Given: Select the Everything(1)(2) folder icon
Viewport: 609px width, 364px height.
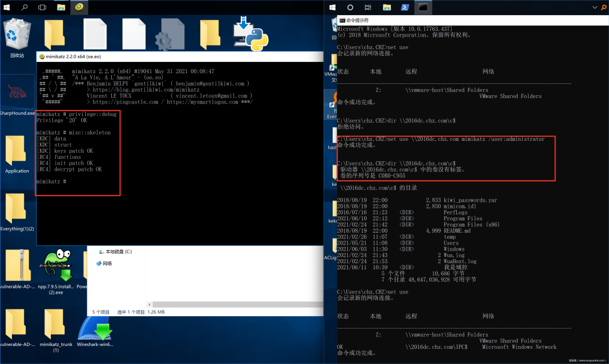Looking at the screenshot, I should pos(17,212).
